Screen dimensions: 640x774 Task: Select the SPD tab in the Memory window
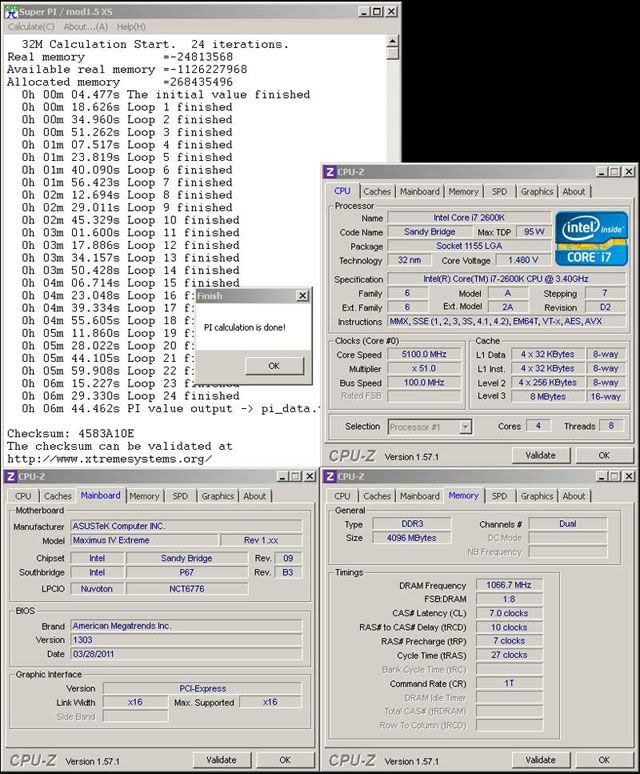tap(499, 496)
